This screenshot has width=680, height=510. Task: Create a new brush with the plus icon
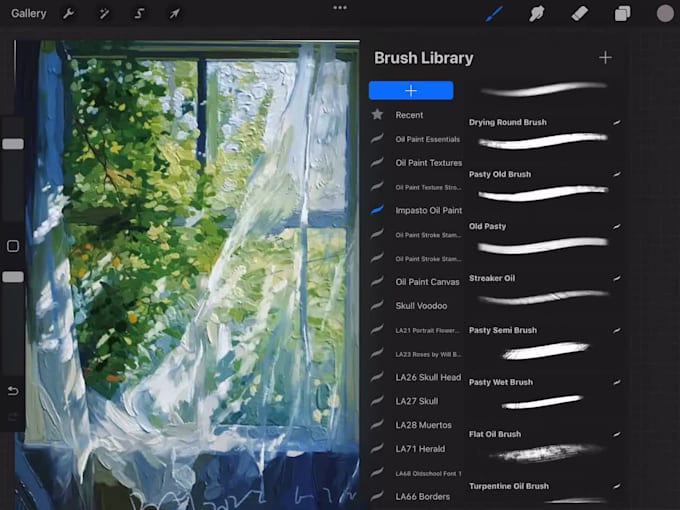(x=605, y=57)
